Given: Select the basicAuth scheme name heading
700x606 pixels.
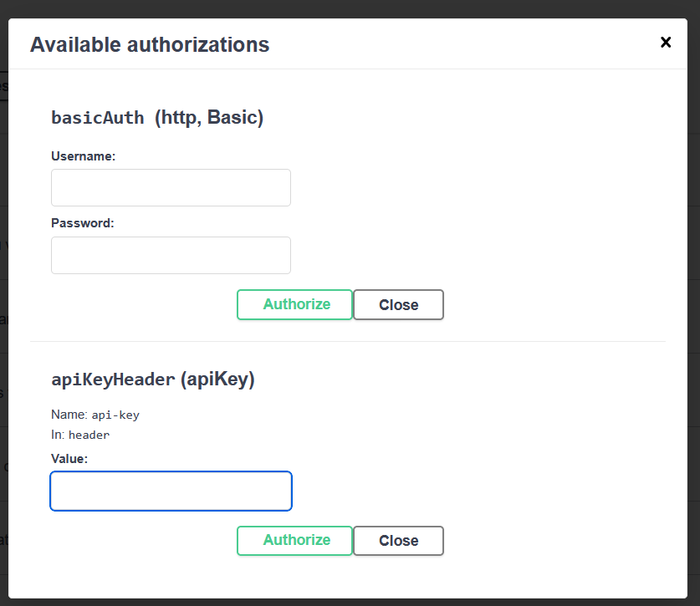Looking at the screenshot, I should coord(98,118).
